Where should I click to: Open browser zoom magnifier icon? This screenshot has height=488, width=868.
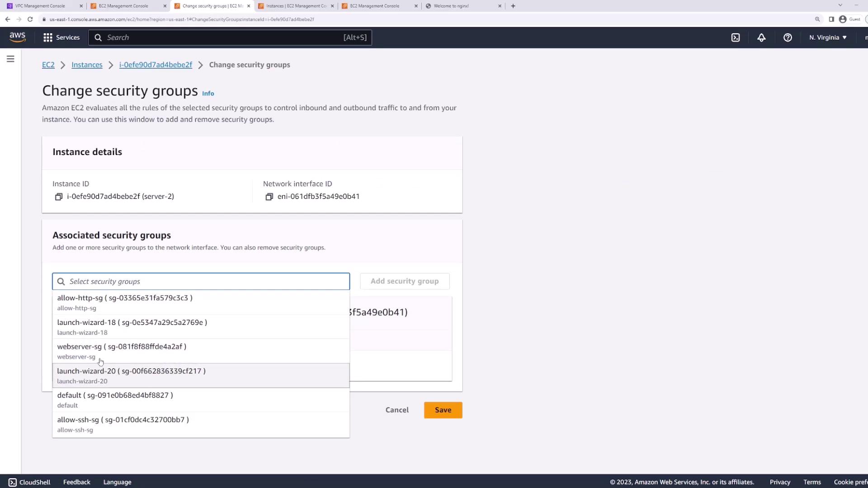[817, 19]
